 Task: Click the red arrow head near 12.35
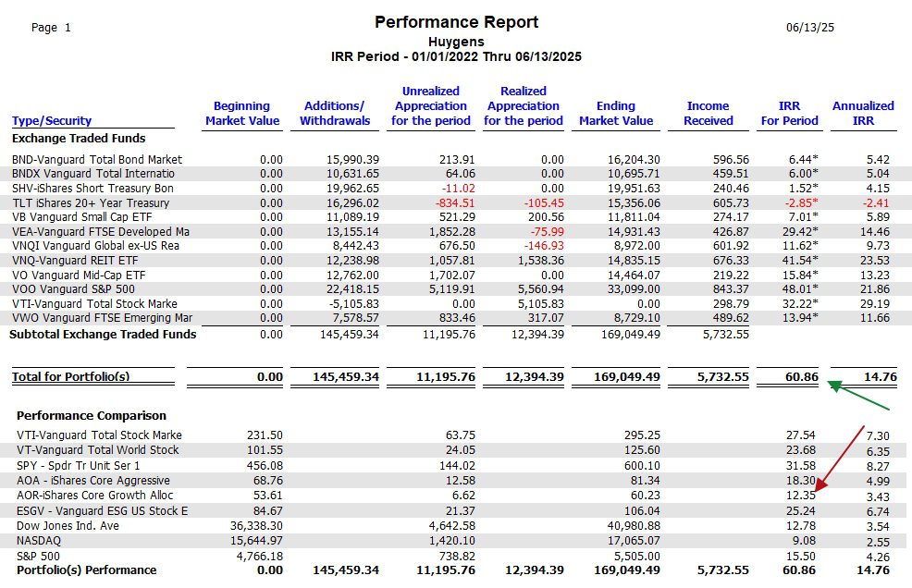(x=820, y=485)
